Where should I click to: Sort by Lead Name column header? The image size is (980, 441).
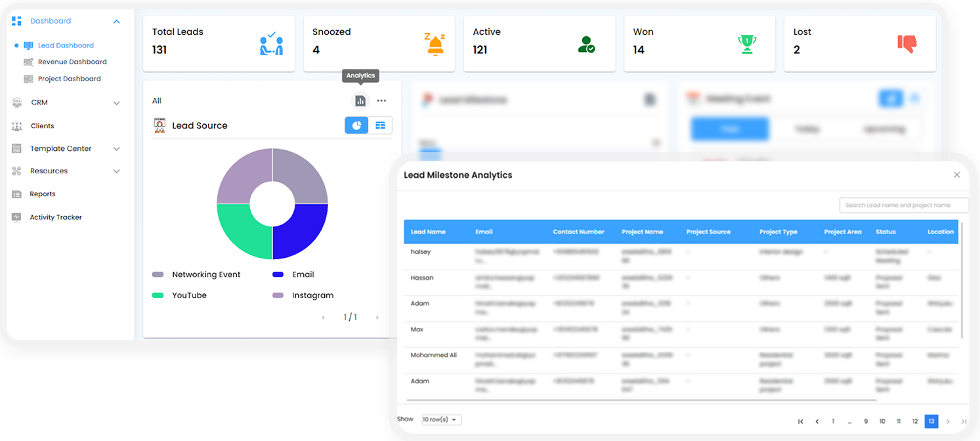tap(428, 232)
